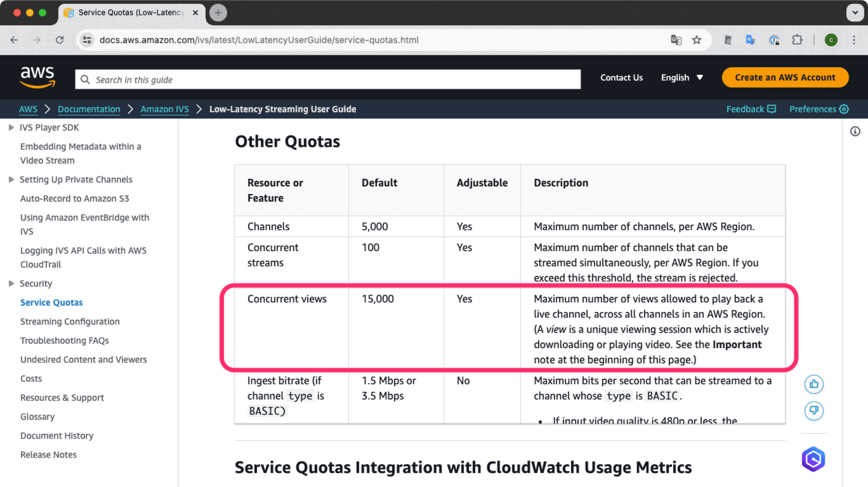Image resolution: width=868 pixels, height=487 pixels.
Task: Click the AWS logo
Action: point(38,78)
